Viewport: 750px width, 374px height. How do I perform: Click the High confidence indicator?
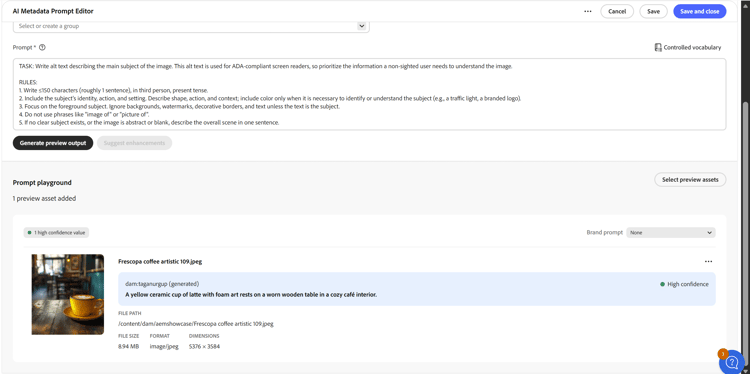684,284
